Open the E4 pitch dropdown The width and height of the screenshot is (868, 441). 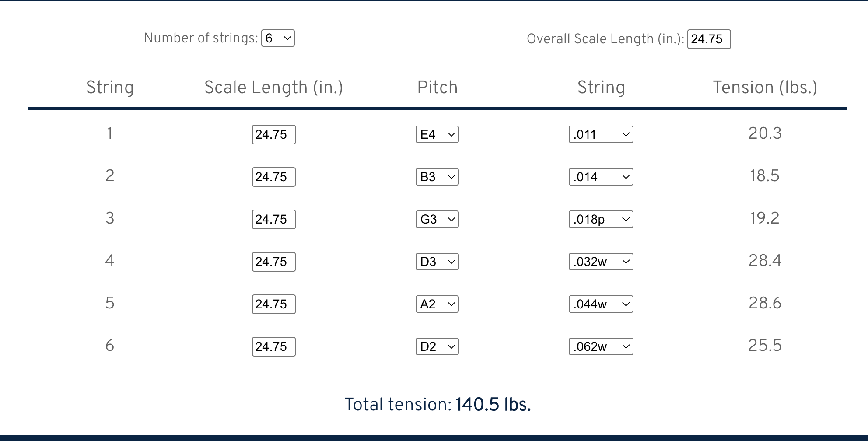pos(437,134)
